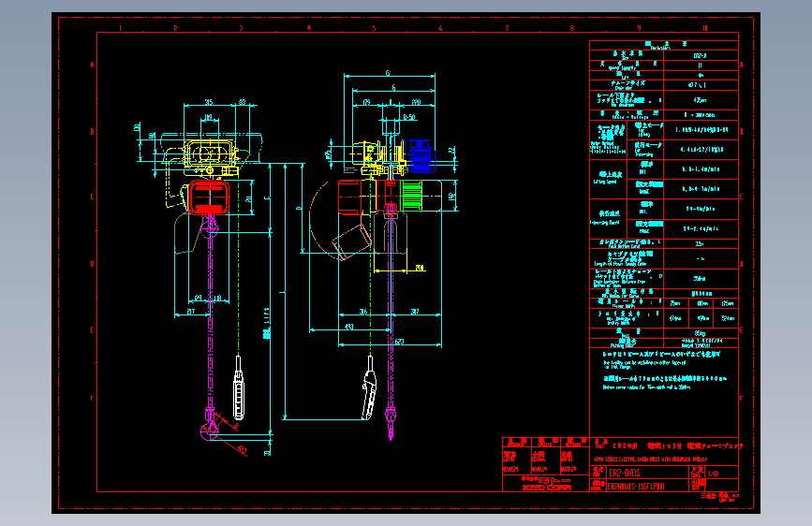Pick the angled pendant controller in right view
The image size is (812, 526).
[369, 388]
